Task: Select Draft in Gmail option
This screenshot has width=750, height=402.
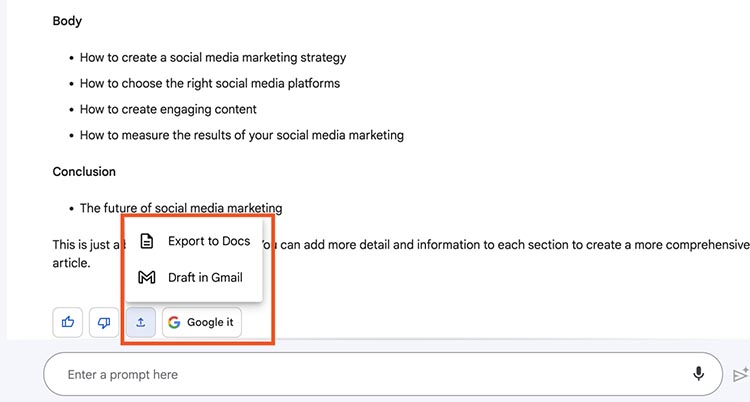Action: click(194, 278)
